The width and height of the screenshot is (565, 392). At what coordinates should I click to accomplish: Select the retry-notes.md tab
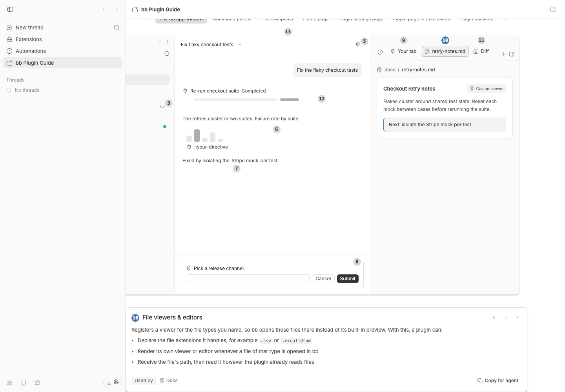point(445,51)
